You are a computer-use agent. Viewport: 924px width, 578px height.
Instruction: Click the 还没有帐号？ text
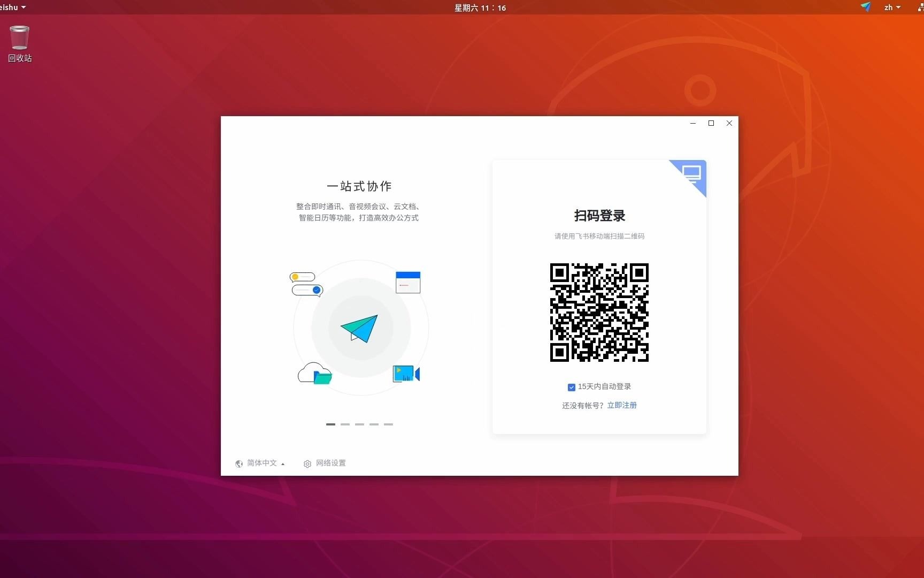[x=583, y=406]
